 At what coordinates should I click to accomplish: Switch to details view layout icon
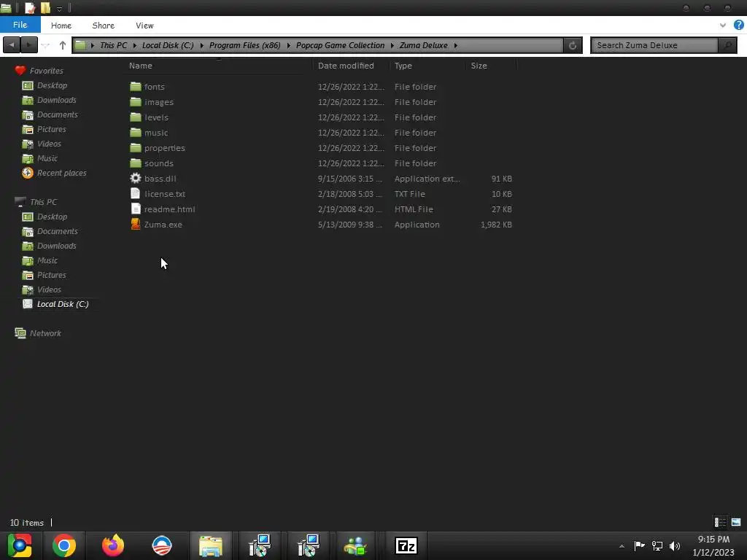pyautogui.click(x=720, y=522)
